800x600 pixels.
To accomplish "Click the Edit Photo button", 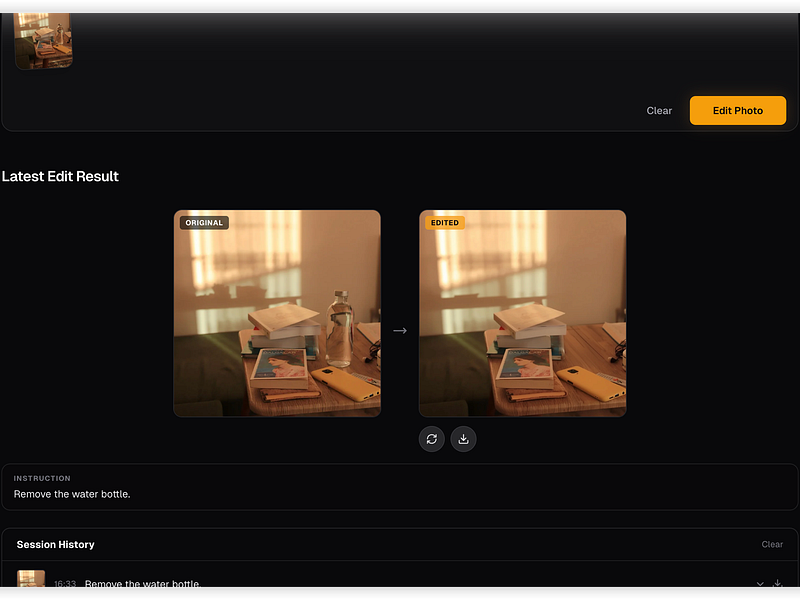I will [x=737, y=110].
